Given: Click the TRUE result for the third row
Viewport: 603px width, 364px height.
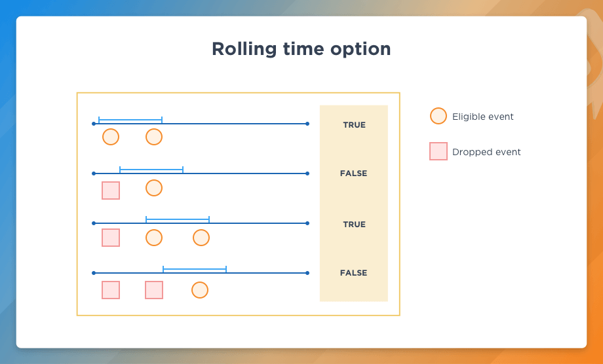Looking at the screenshot, I should pyautogui.click(x=354, y=225).
